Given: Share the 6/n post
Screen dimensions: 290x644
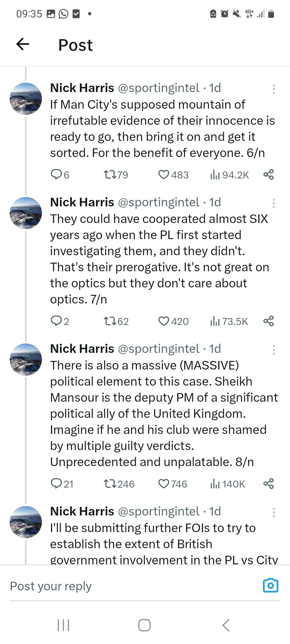Looking at the screenshot, I should [x=269, y=175].
